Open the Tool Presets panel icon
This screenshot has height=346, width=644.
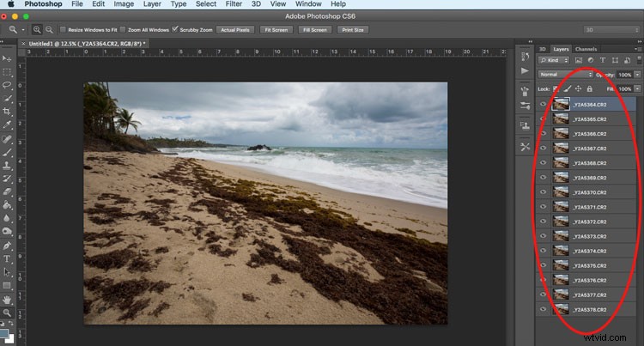(x=525, y=147)
